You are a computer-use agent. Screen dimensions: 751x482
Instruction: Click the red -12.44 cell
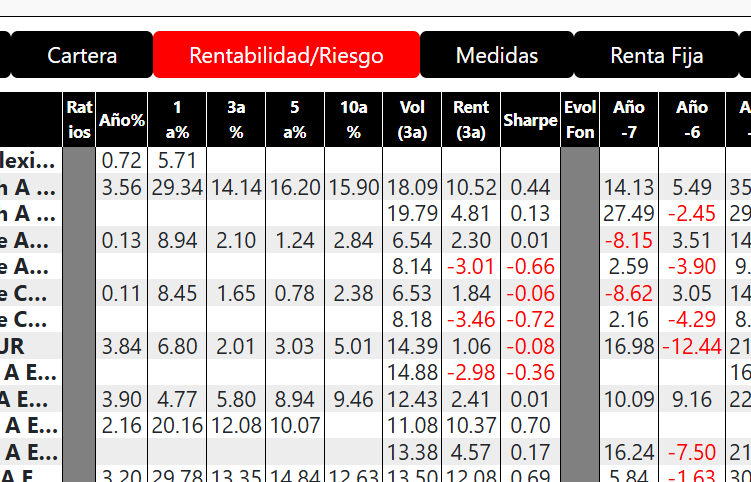point(692,346)
